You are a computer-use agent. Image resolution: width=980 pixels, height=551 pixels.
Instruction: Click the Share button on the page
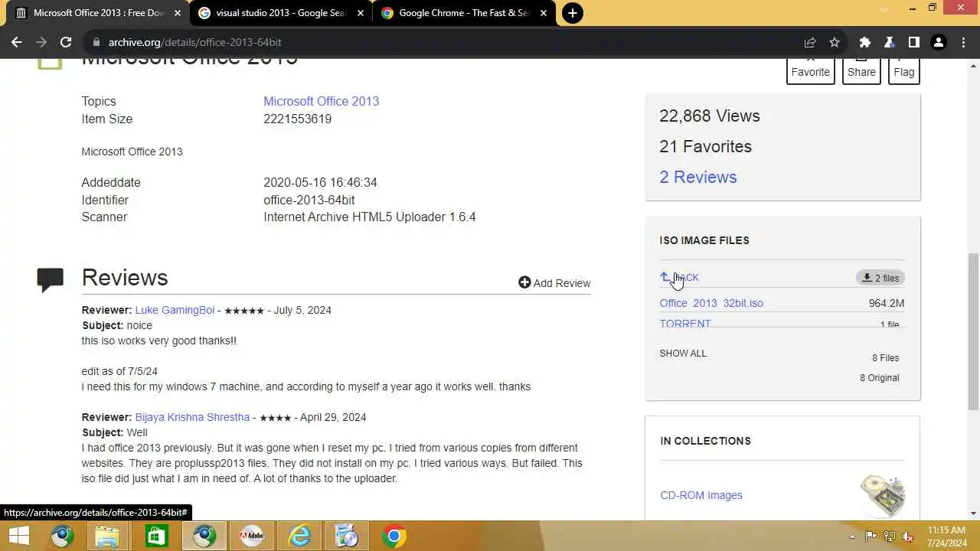[861, 71]
